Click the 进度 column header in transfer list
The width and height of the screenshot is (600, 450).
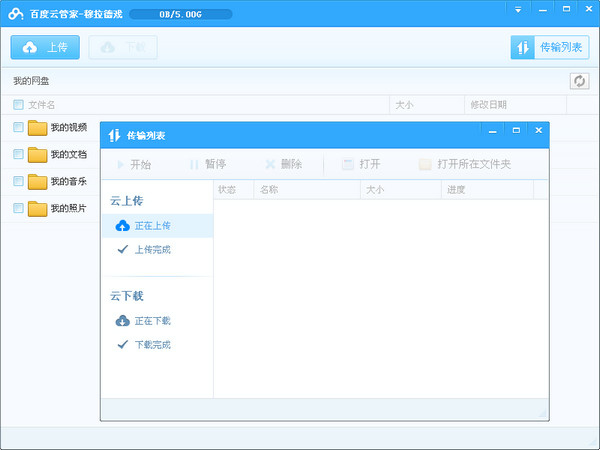click(x=488, y=190)
